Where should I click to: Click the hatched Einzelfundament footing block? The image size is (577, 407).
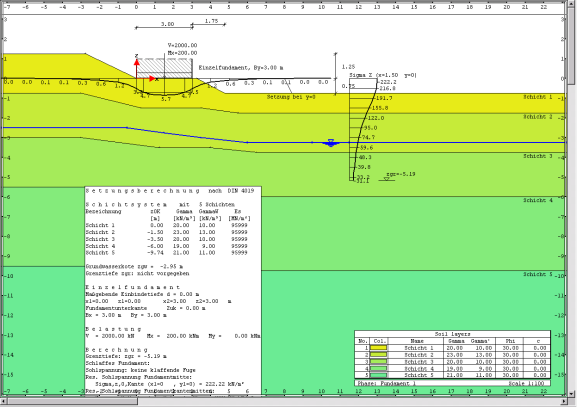coord(164,68)
